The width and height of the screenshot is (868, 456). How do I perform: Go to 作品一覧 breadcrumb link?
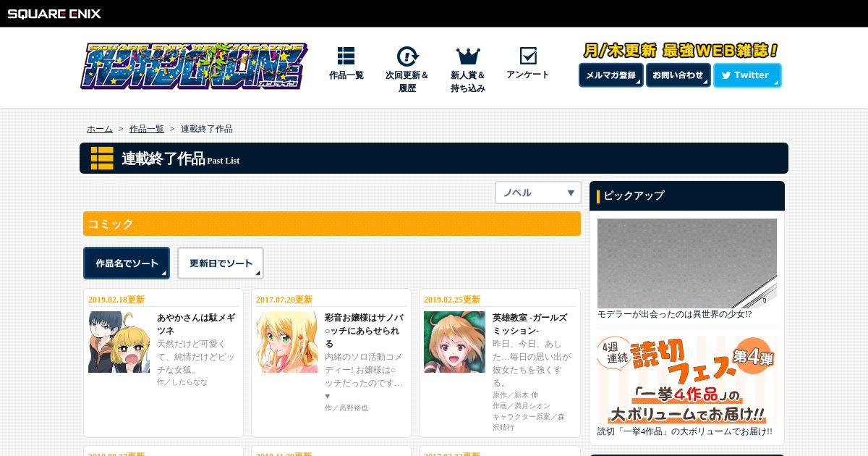point(147,129)
